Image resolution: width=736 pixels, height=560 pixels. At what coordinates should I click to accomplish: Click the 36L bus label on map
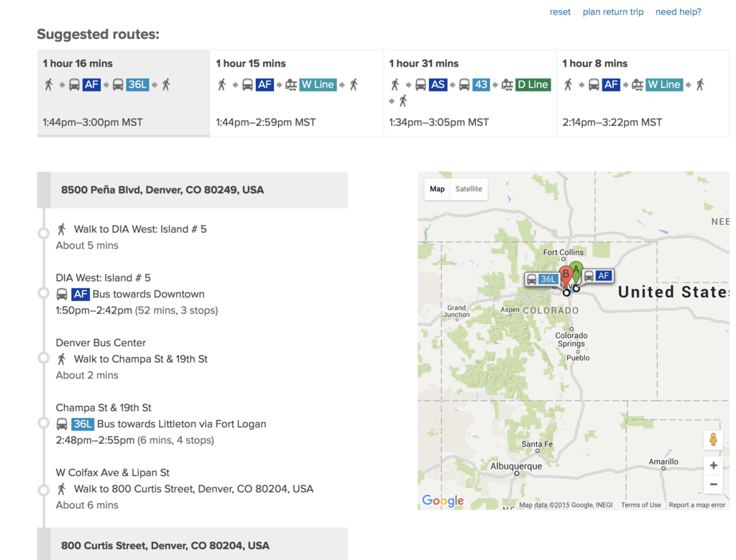pos(542,279)
